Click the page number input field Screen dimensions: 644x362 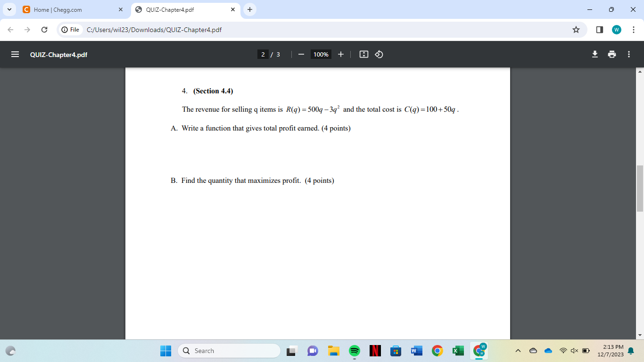coord(264,54)
